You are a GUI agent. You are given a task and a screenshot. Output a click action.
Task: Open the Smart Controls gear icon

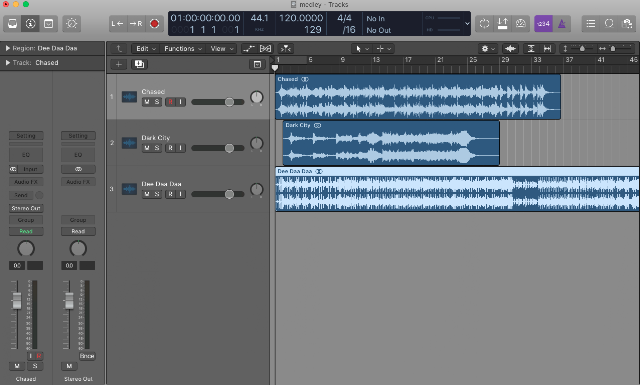pyautogui.click(x=71, y=24)
